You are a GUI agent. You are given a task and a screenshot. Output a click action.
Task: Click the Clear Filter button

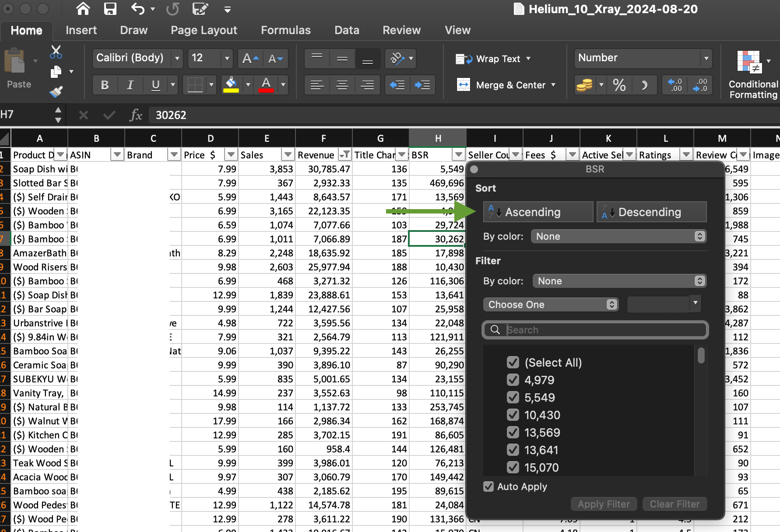tap(675, 504)
